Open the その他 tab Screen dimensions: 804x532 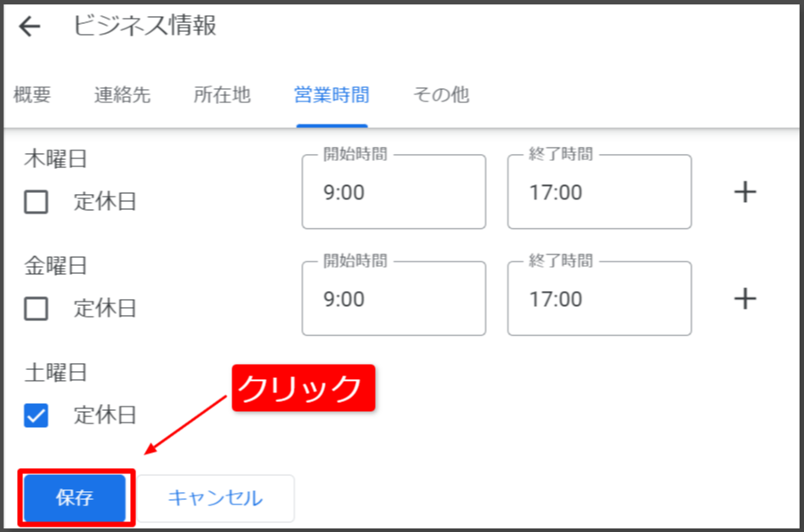pyautogui.click(x=441, y=95)
